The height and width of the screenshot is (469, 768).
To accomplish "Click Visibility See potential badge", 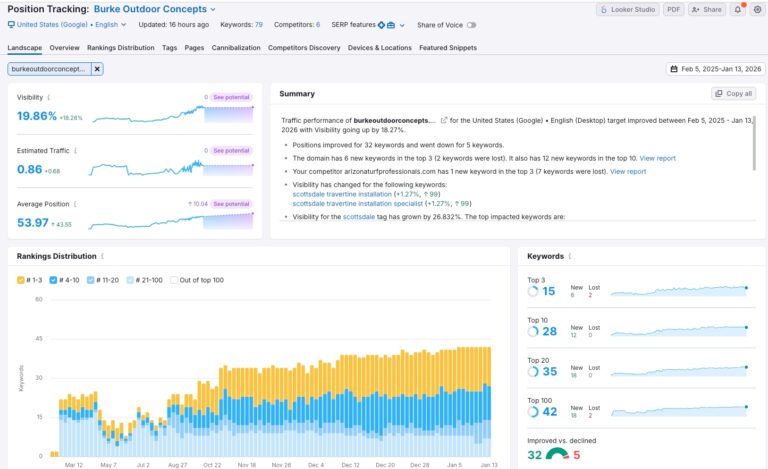I will tap(231, 97).
